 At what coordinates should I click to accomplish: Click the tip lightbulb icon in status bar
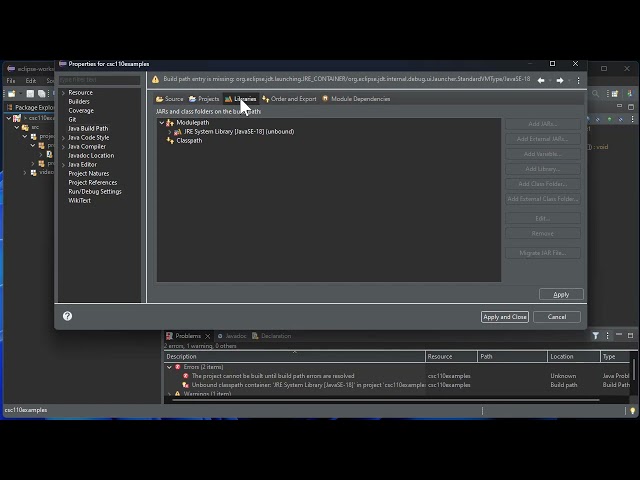click(x=633, y=411)
